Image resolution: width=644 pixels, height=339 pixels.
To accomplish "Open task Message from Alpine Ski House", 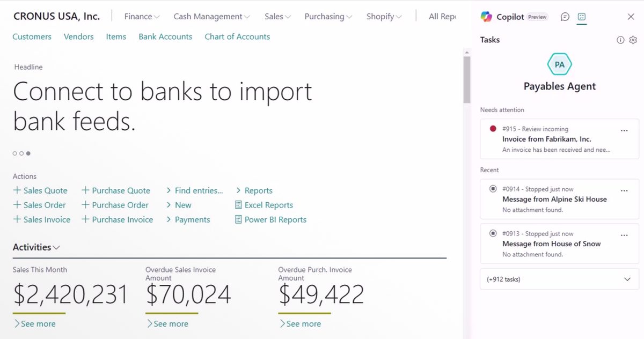I will click(559, 199).
